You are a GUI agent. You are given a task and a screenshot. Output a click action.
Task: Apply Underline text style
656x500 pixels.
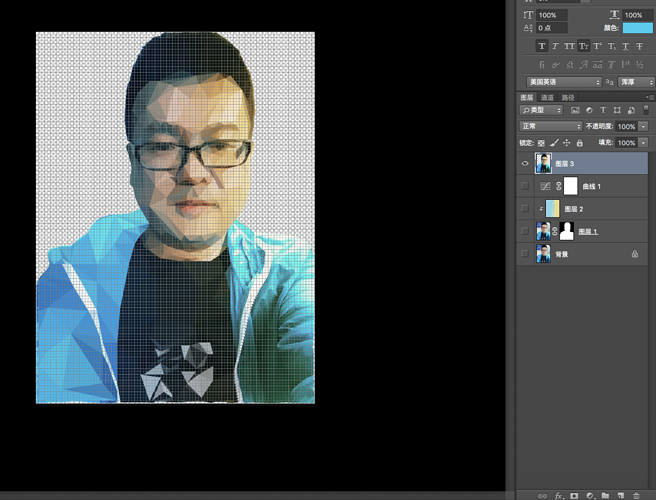pyautogui.click(x=625, y=46)
